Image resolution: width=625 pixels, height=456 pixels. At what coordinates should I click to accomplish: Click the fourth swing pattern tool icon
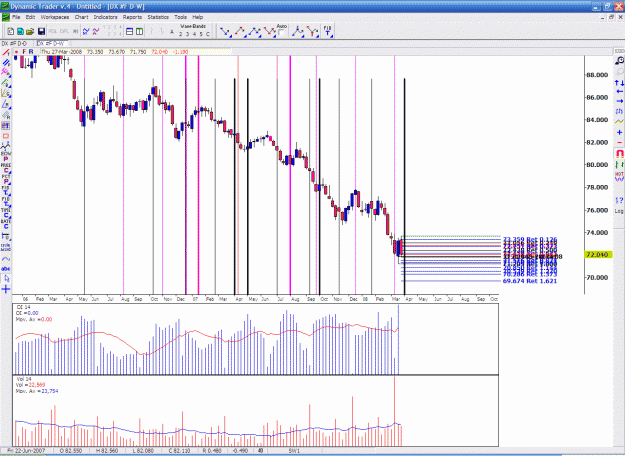(269, 31)
